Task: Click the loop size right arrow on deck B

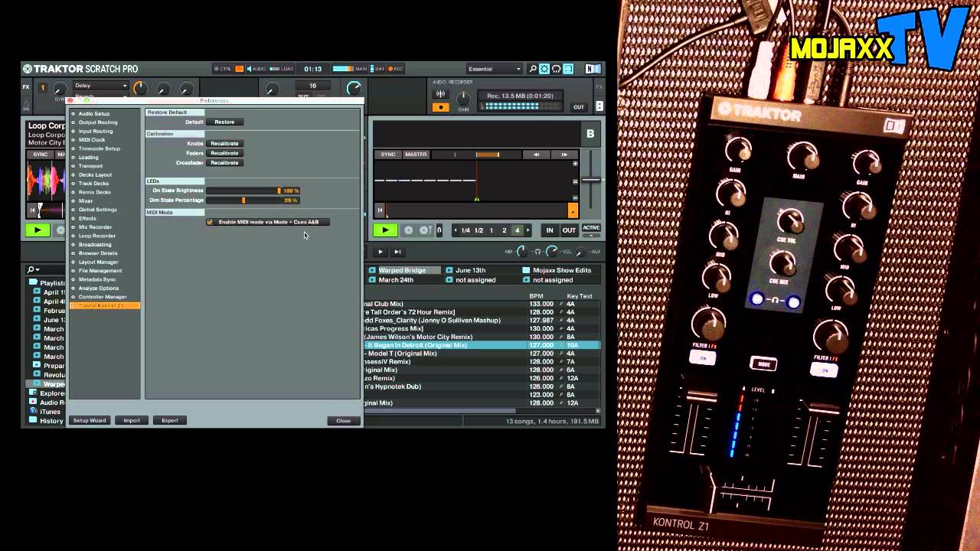Action: (x=528, y=230)
